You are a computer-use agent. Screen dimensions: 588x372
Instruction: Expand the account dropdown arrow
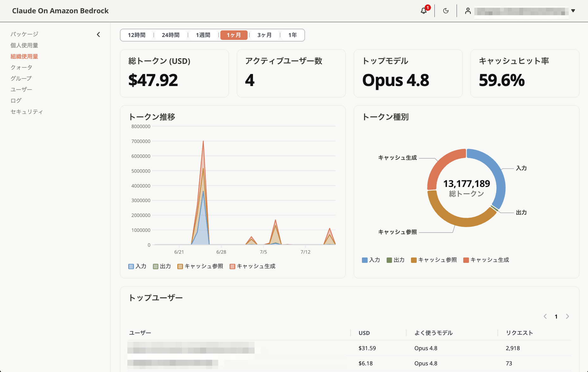coord(573,11)
